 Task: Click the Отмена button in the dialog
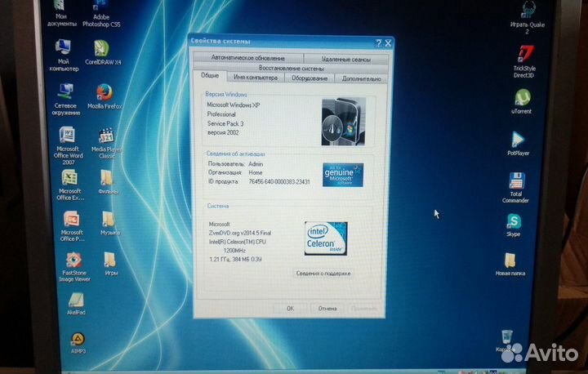tap(327, 308)
